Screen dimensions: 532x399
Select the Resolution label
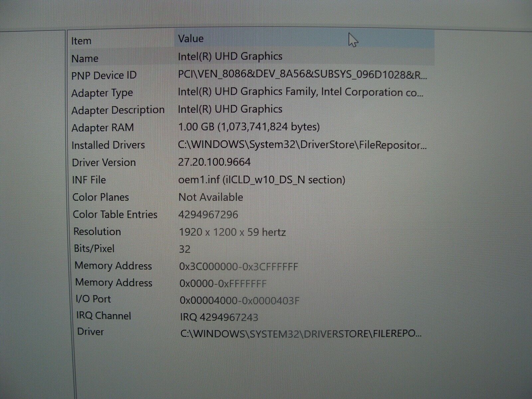(x=97, y=231)
